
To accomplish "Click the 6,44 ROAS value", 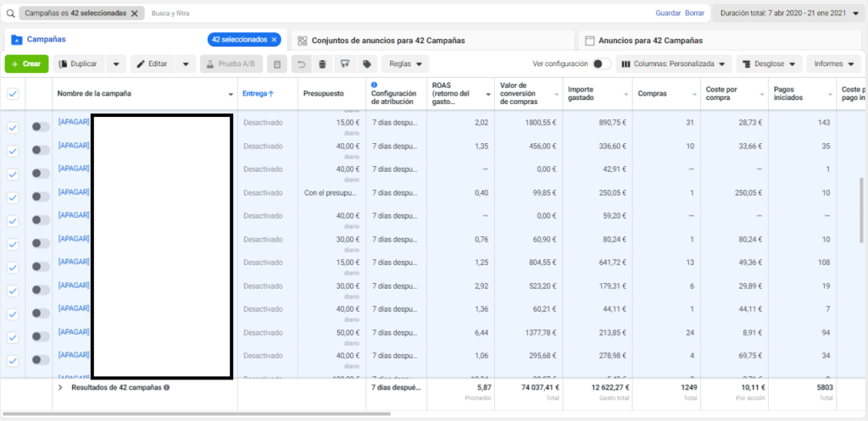I will 481,333.
